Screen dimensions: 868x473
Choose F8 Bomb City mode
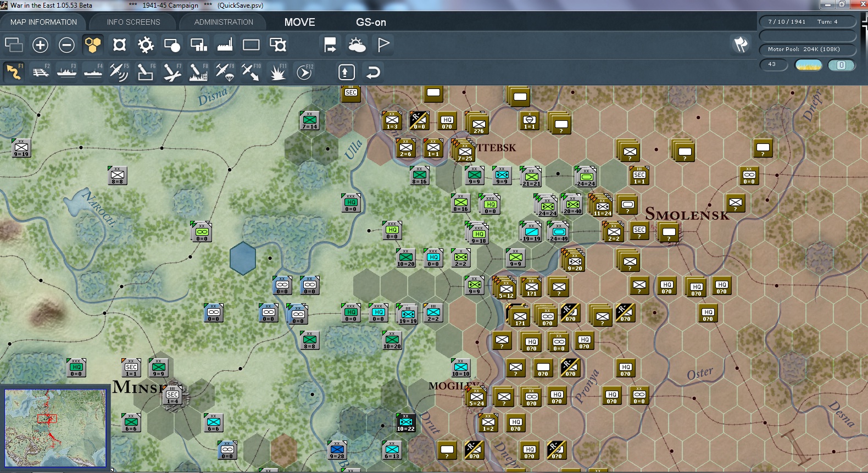click(x=198, y=72)
